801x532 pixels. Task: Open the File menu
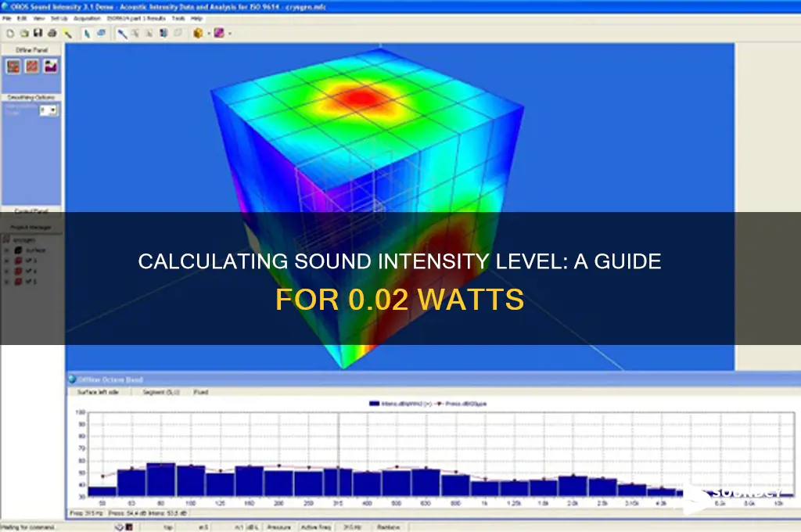point(6,19)
